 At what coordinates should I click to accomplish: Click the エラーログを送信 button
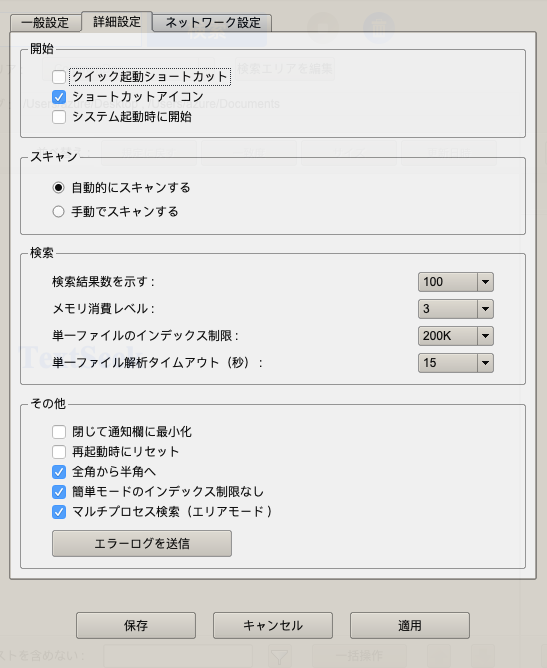[x=142, y=544]
